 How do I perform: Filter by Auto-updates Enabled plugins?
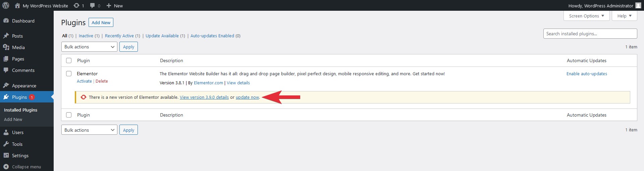(212, 36)
